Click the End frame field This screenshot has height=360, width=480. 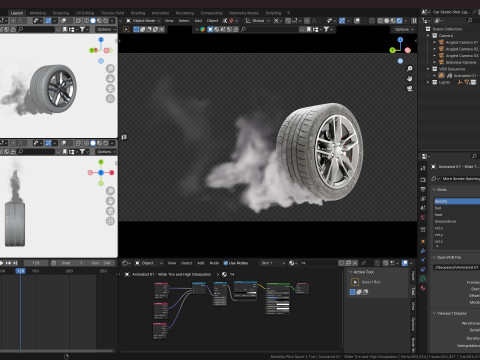[x=101, y=263]
